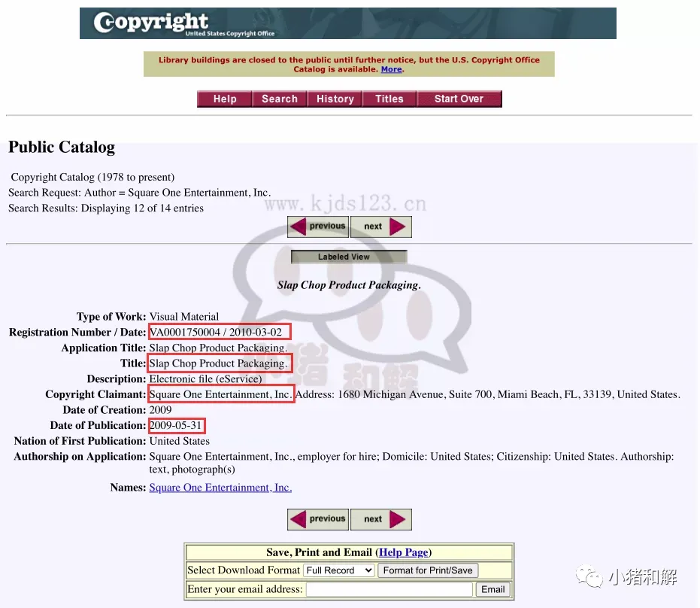Click the Date of Publication value 2009-05-31
This screenshot has height=608, width=700.
point(175,425)
